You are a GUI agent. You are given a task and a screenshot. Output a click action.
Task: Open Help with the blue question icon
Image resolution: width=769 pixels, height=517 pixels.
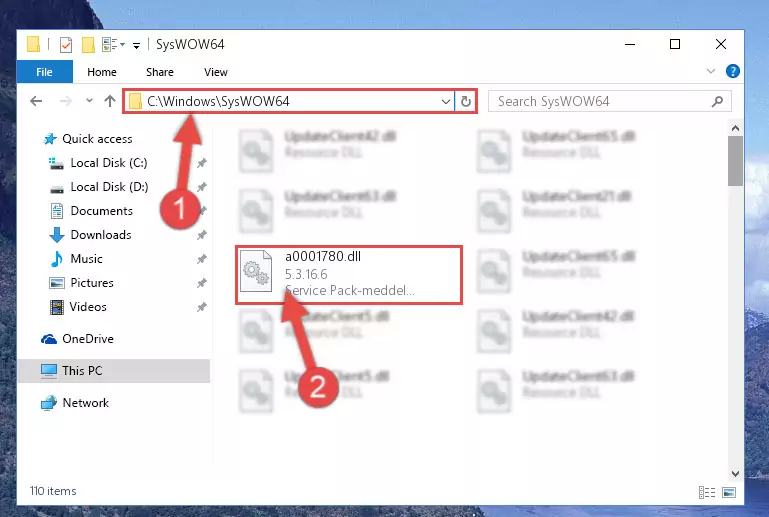(x=732, y=71)
